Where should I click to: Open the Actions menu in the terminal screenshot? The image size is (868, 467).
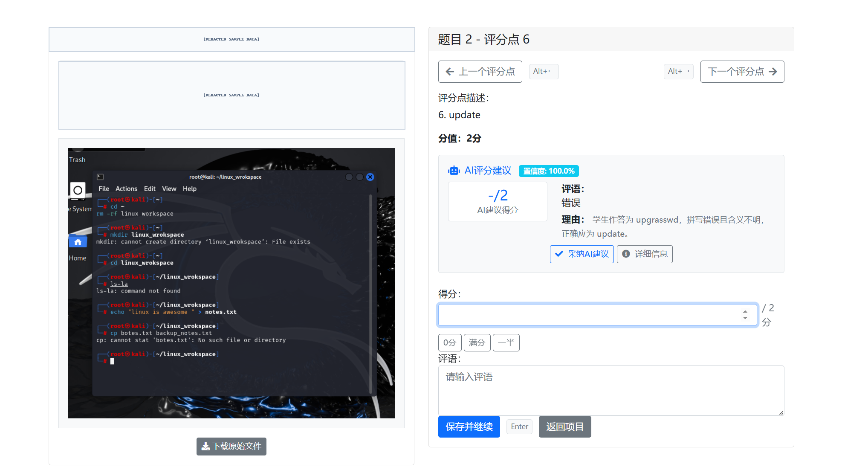(126, 189)
